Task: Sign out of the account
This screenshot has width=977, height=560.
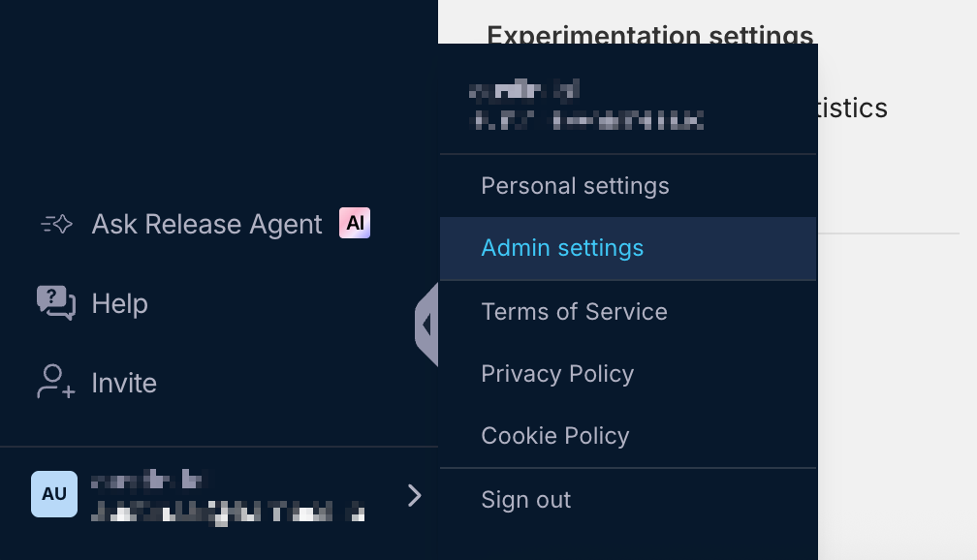Action: tap(525, 500)
